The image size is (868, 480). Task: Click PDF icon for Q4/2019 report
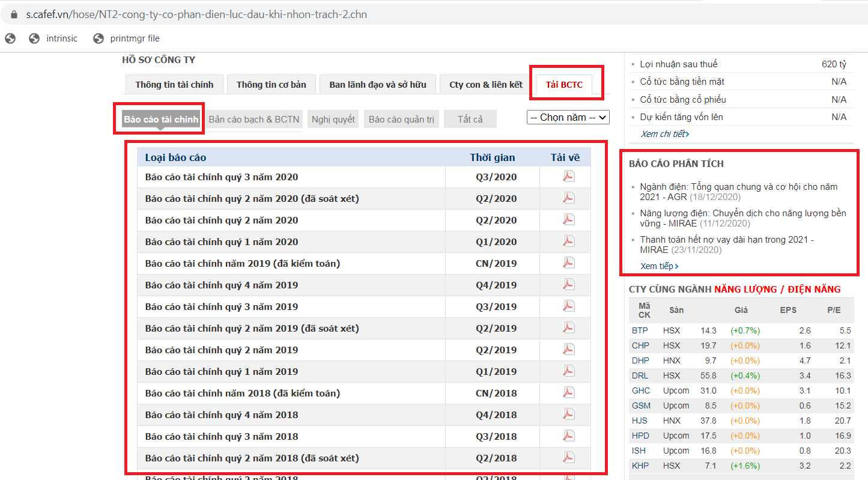568,285
